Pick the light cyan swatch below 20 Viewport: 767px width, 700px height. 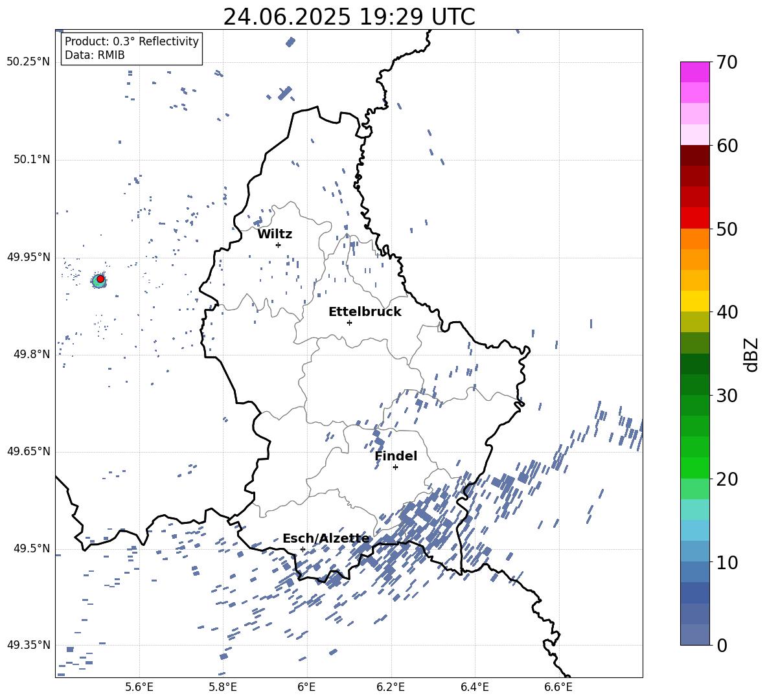coord(694,510)
